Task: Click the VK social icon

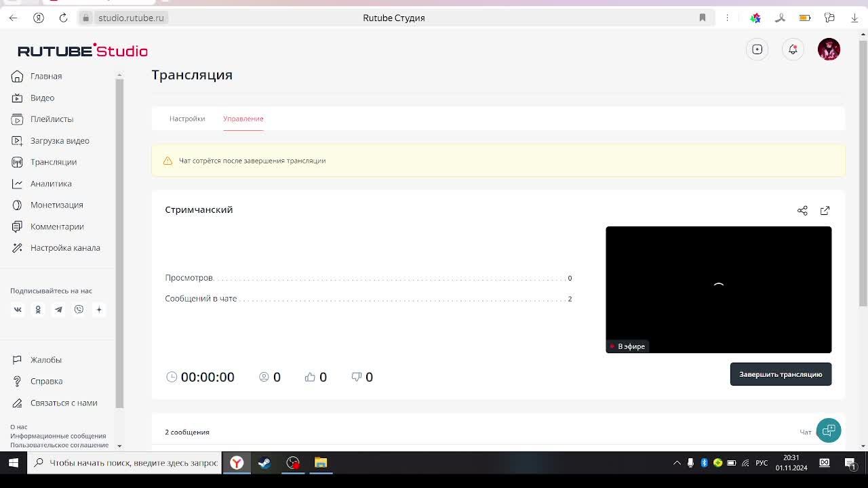Action: 18,310
